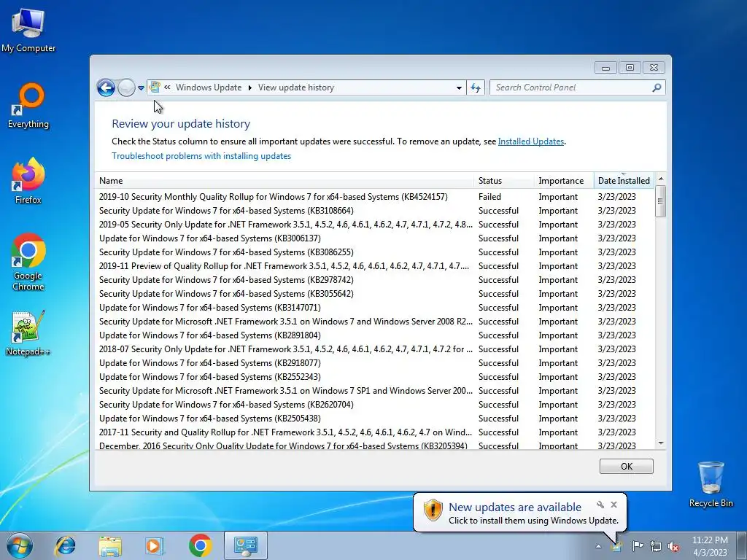This screenshot has width=747, height=560.
Task: Select the KB3086255 security update row
Action: (375, 252)
